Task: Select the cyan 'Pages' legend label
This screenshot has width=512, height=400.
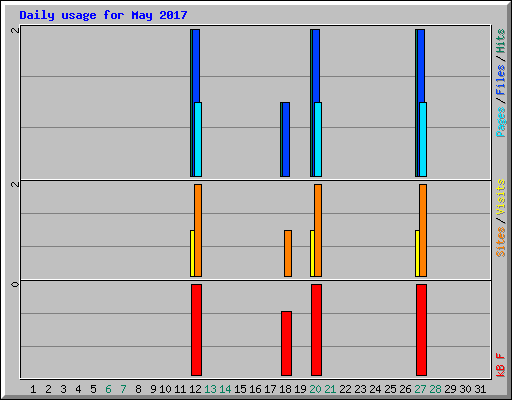Action: pyautogui.click(x=501, y=122)
